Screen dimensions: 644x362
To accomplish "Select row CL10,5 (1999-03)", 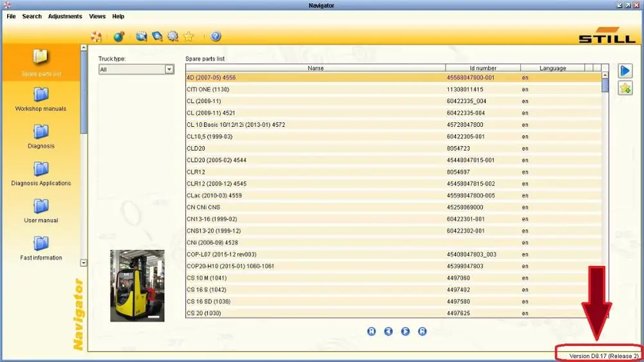I will [x=393, y=137].
